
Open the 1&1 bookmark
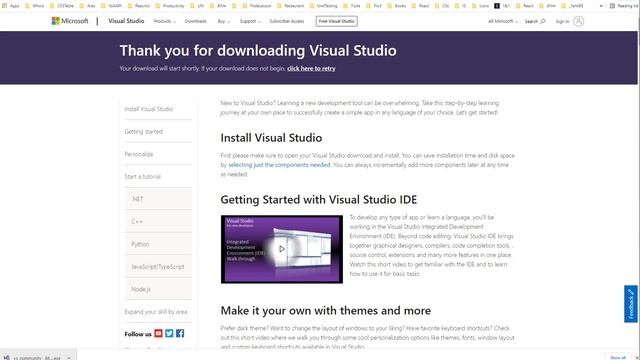click(502, 6)
